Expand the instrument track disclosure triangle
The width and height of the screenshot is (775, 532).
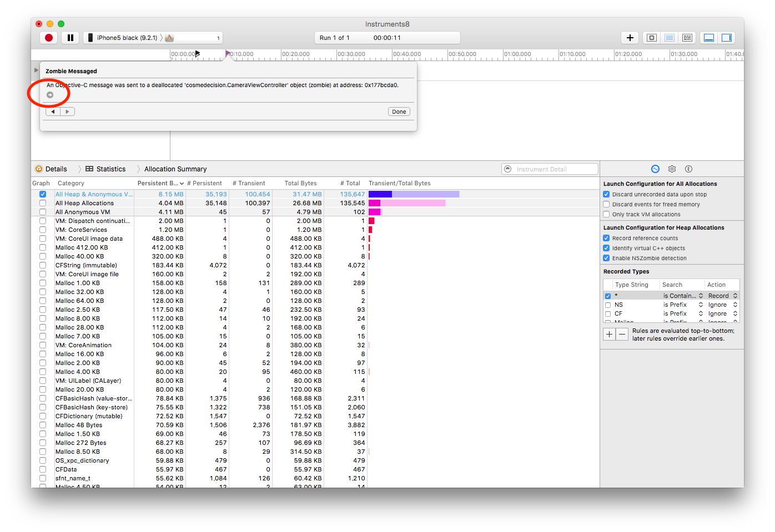(36, 70)
